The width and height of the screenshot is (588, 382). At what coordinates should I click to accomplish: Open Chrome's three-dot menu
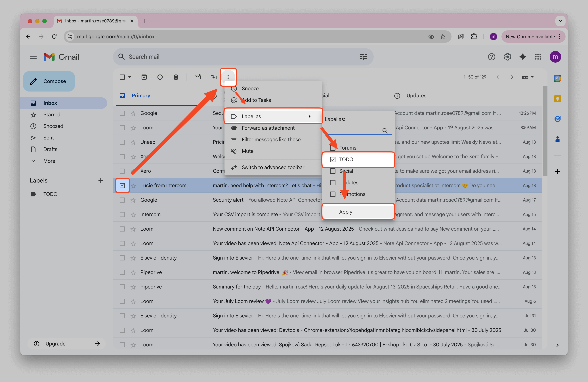coord(560,37)
